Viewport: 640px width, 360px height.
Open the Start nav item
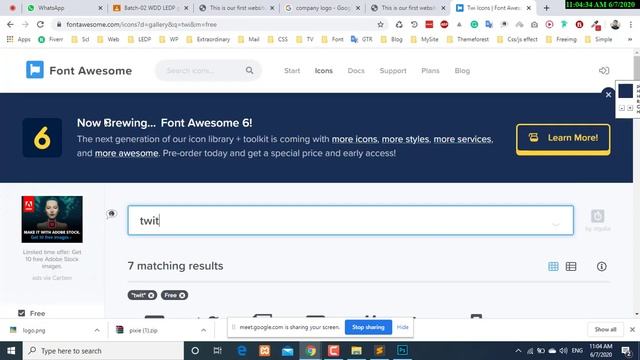tap(292, 71)
